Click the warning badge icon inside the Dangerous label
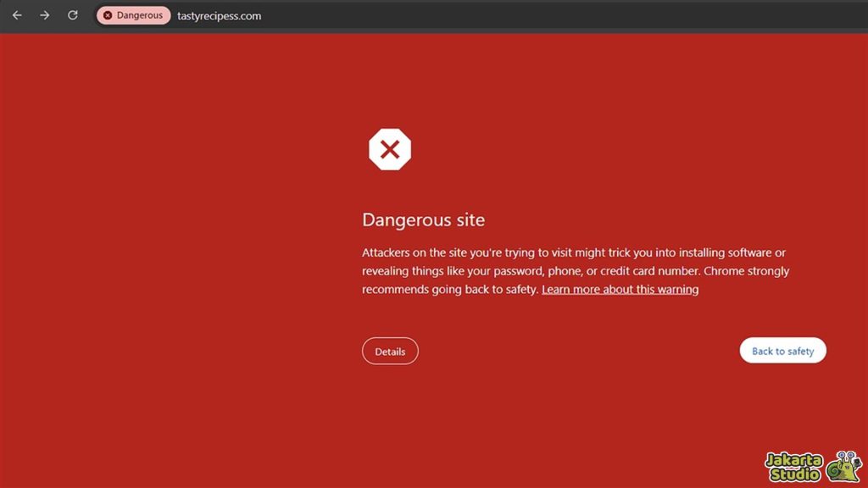The image size is (868, 488). click(x=108, y=15)
